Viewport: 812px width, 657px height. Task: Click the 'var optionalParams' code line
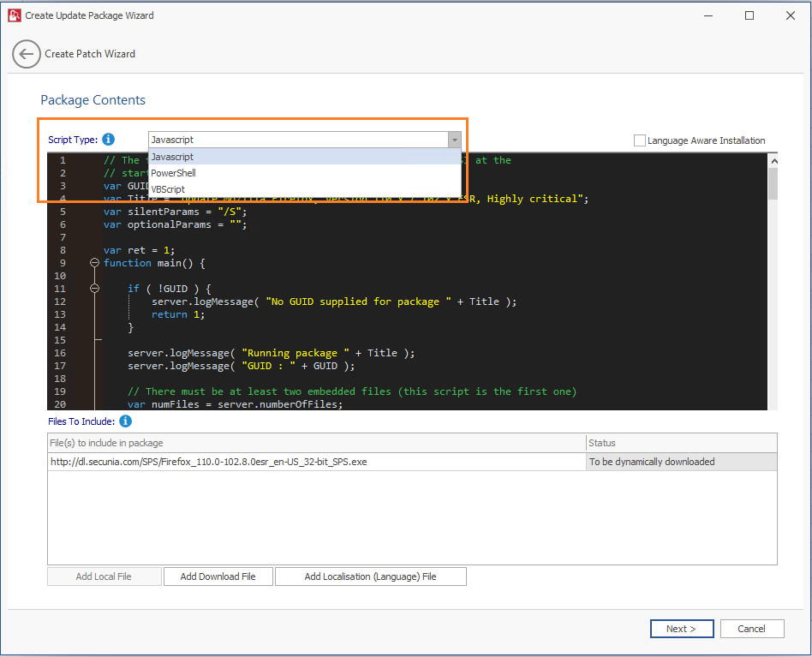pos(175,224)
